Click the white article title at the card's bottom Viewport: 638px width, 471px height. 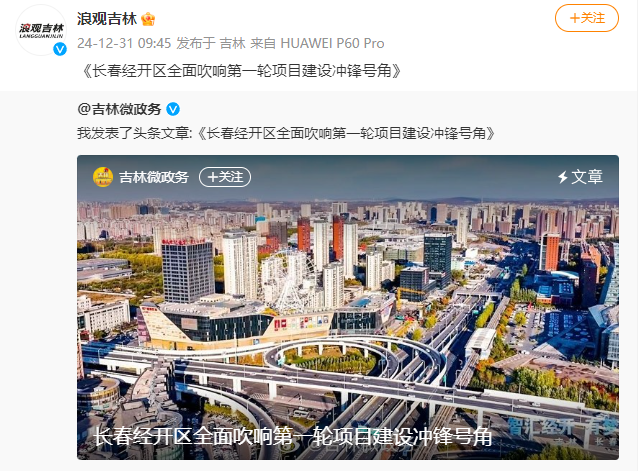[293, 437]
